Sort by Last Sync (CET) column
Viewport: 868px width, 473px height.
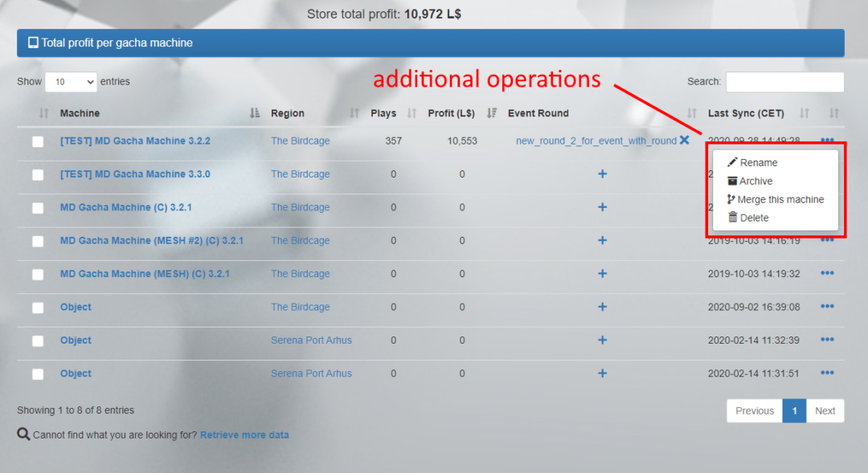click(x=746, y=113)
